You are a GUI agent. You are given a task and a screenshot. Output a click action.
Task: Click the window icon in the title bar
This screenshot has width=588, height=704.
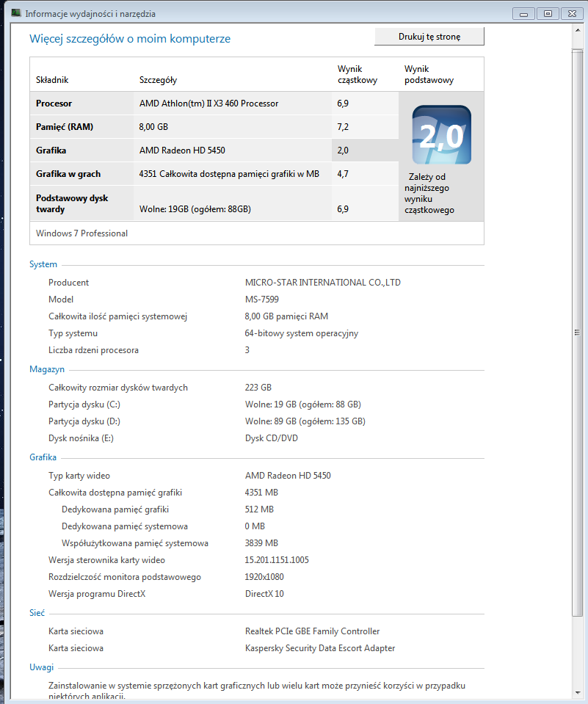[x=16, y=13]
